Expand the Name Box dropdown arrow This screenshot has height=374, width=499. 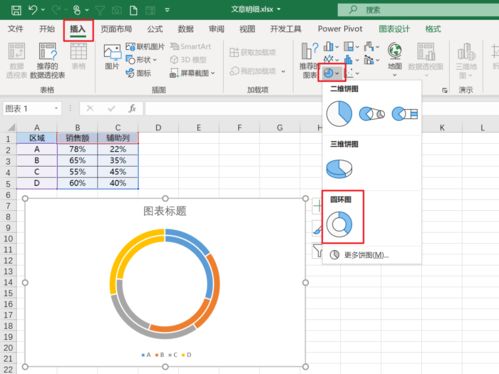[x=56, y=109]
